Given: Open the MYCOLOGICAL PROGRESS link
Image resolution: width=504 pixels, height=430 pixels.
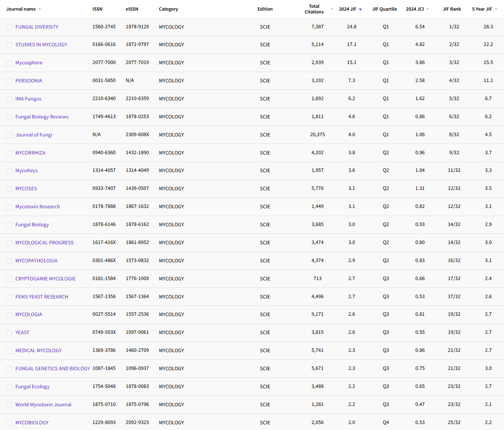Looking at the screenshot, I should [45, 243].
